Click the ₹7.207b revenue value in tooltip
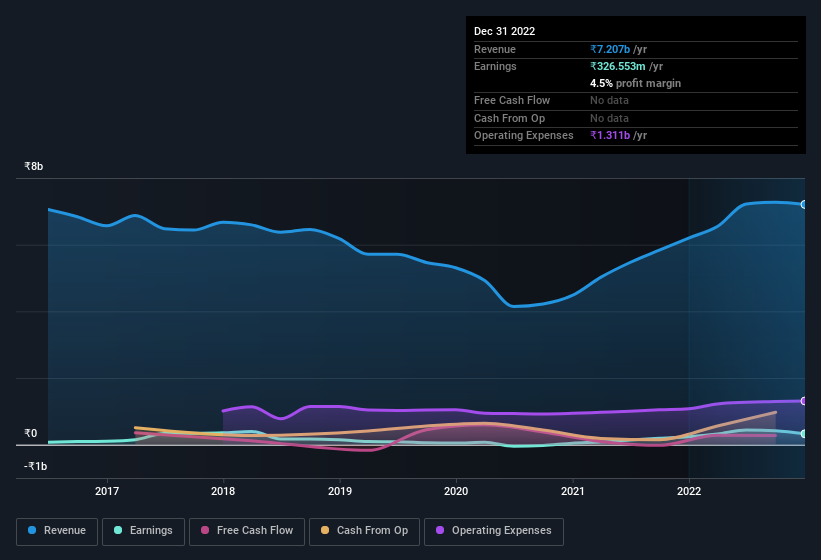Image resolution: width=821 pixels, height=560 pixels. [x=610, y=49]
